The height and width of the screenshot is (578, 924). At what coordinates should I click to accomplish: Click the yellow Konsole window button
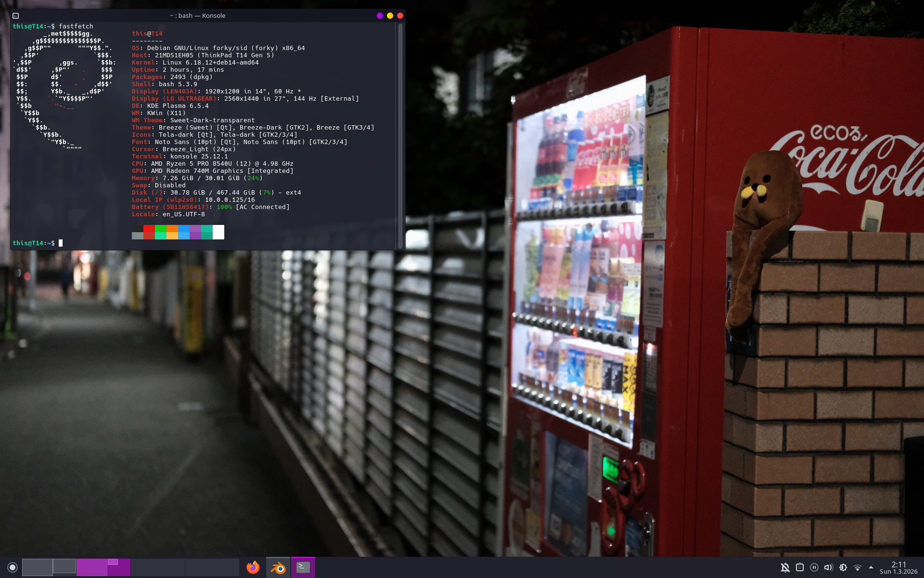390,16
